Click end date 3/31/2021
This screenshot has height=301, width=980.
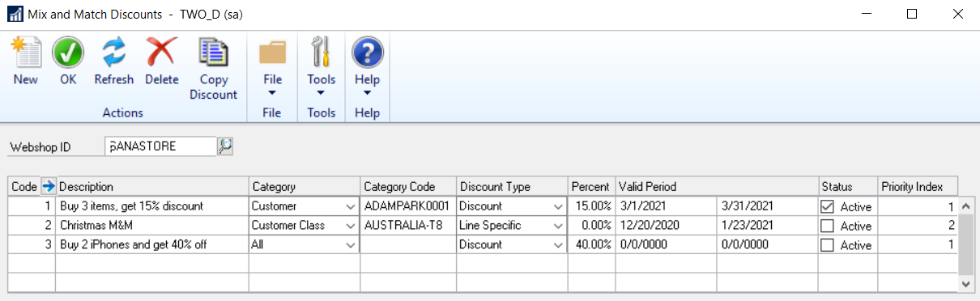tap(767, 206)
